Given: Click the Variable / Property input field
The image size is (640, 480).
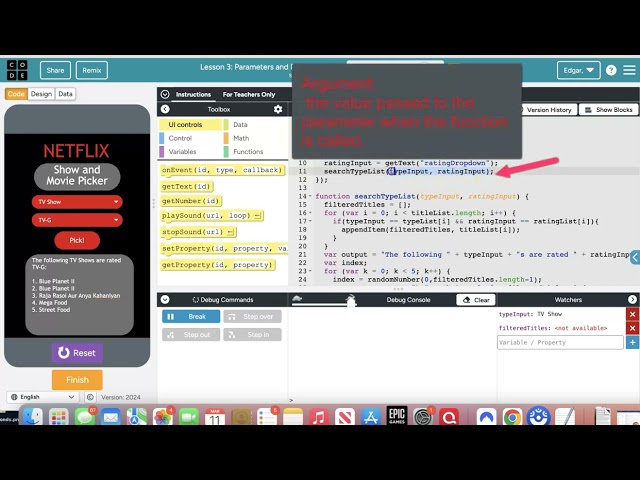Looking at the screenshot, I should point(560,342).
